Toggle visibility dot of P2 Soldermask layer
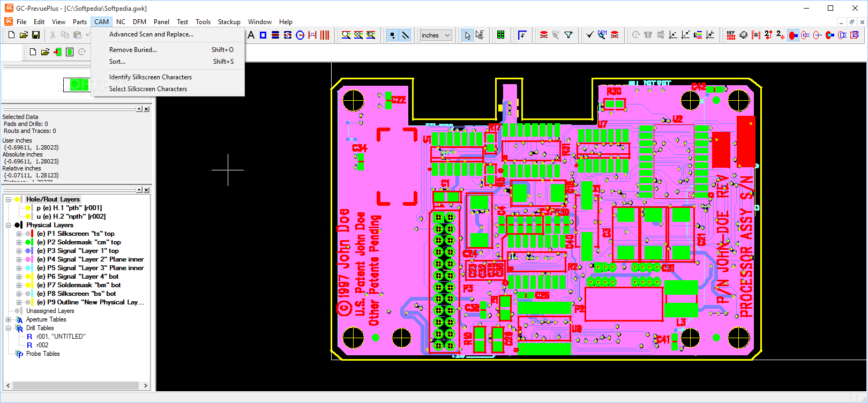Image resolution: width=868 pixels, height=403 pixels. pyautogui.click(x=28, y=242)
